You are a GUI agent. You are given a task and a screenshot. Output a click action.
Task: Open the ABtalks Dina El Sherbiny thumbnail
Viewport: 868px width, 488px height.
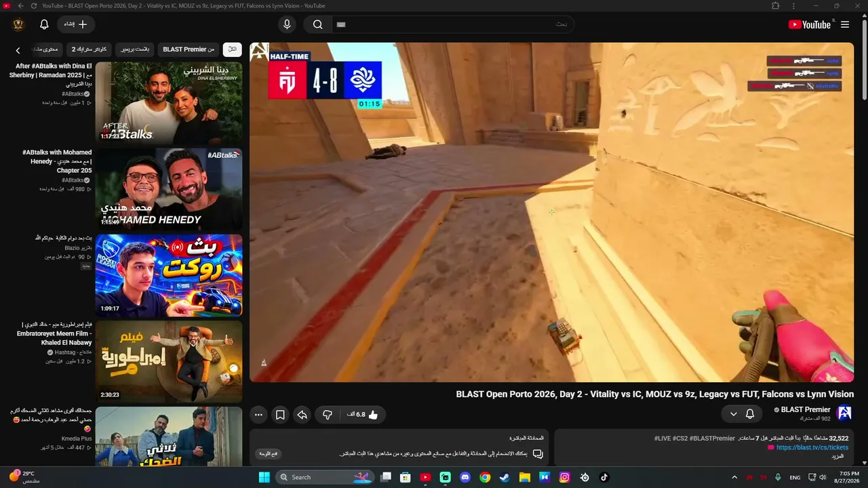169,102
